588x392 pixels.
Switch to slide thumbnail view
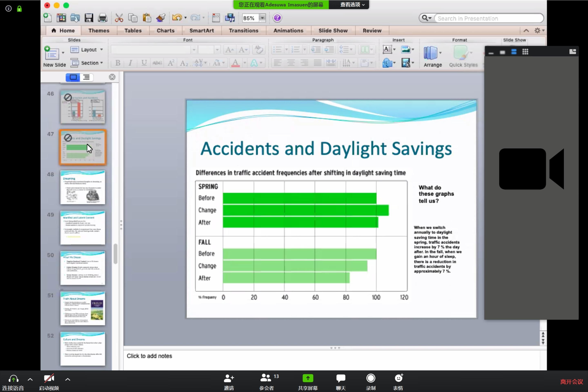tap(73, 77)
